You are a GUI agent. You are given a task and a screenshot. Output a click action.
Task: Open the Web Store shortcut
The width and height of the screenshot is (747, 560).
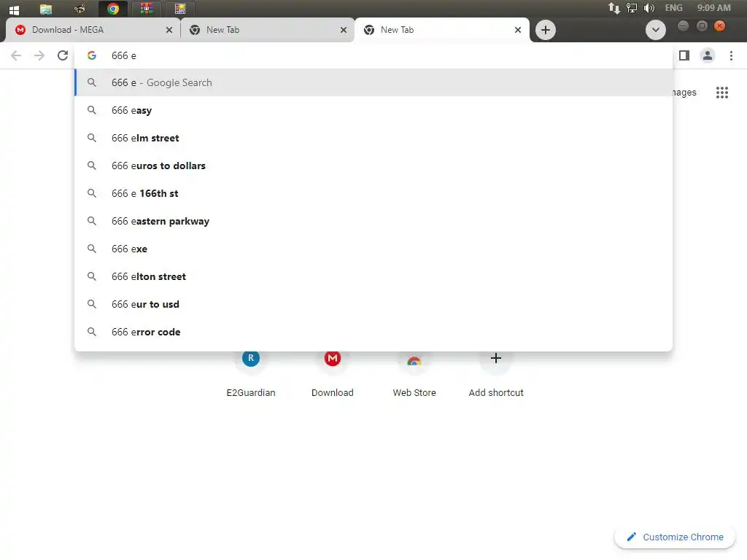pyautogui.click(x=414, y=374)
